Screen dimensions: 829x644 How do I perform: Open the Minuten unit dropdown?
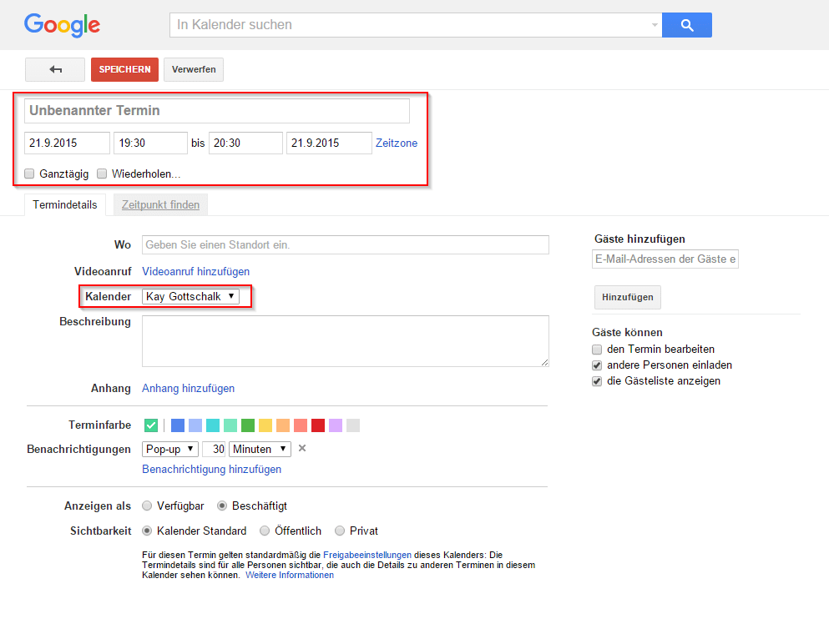pos(260,449)
